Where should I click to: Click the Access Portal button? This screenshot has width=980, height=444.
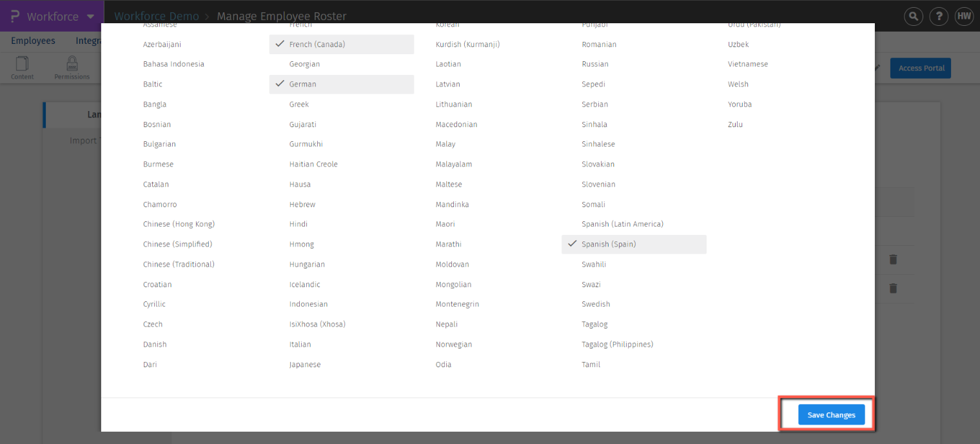click(920, 68)
